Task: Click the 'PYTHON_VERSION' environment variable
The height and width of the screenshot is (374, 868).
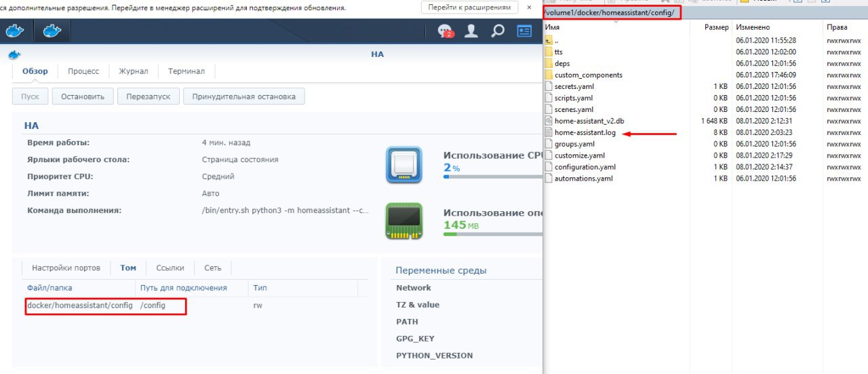Action: pyautogui.click(x=435, y=356)
